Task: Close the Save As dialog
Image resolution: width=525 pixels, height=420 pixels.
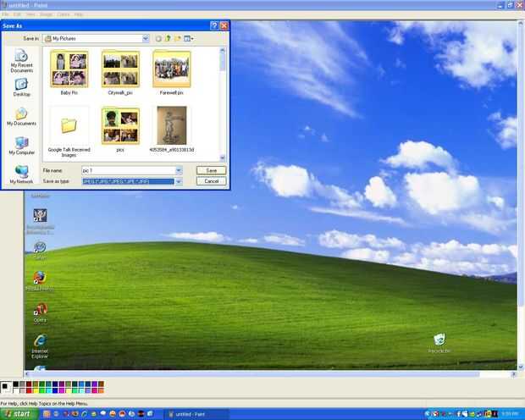Action: pyautogui.click(x=224, y=25)
